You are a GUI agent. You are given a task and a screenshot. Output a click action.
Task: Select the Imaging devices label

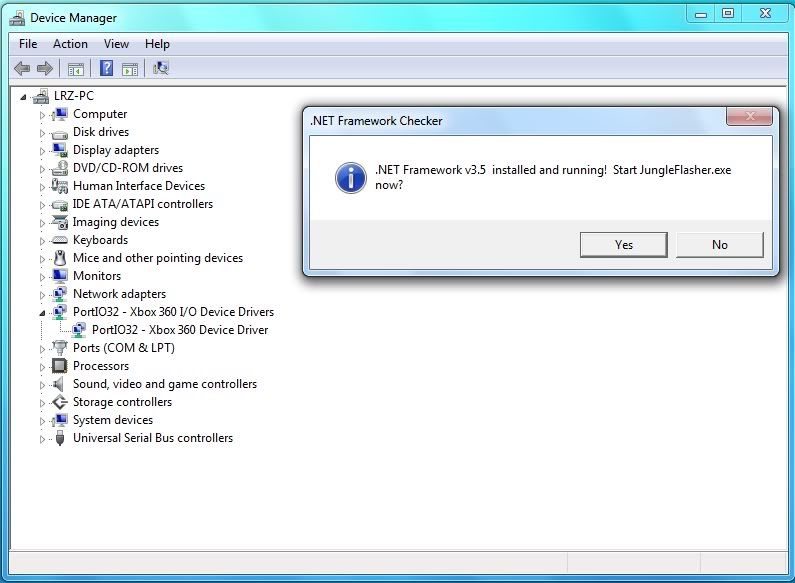(116, 222)
